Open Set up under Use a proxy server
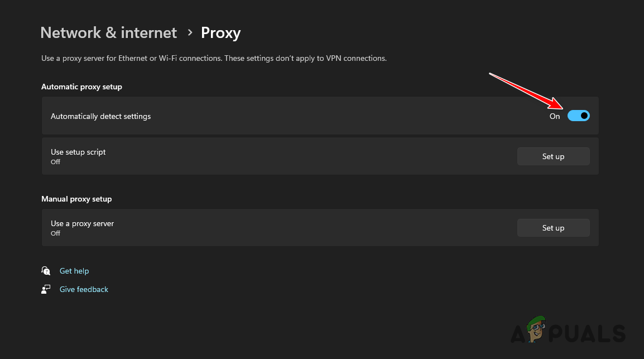The width and height of the screenshot is (644, 359). 553,228
